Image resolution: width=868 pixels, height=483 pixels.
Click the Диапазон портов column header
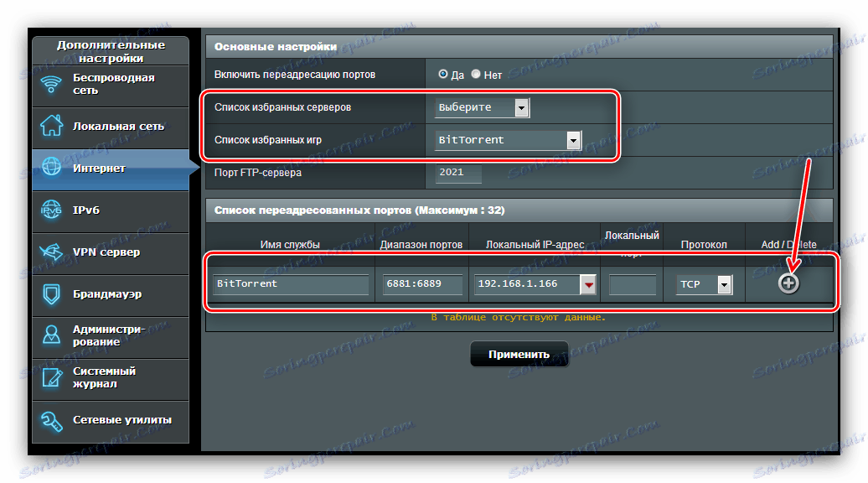421,244
